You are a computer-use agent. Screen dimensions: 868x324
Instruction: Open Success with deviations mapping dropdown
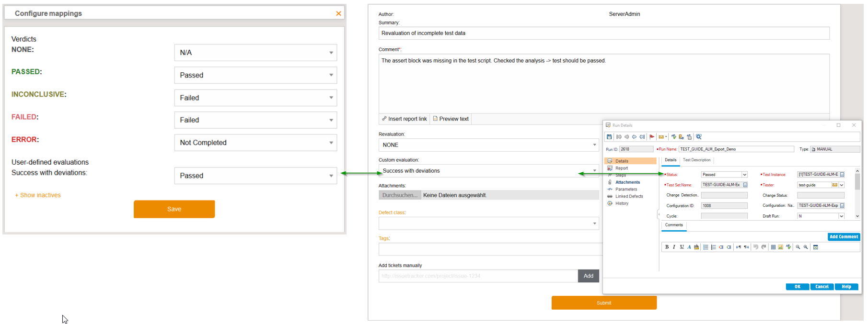[x=255, y=176]
